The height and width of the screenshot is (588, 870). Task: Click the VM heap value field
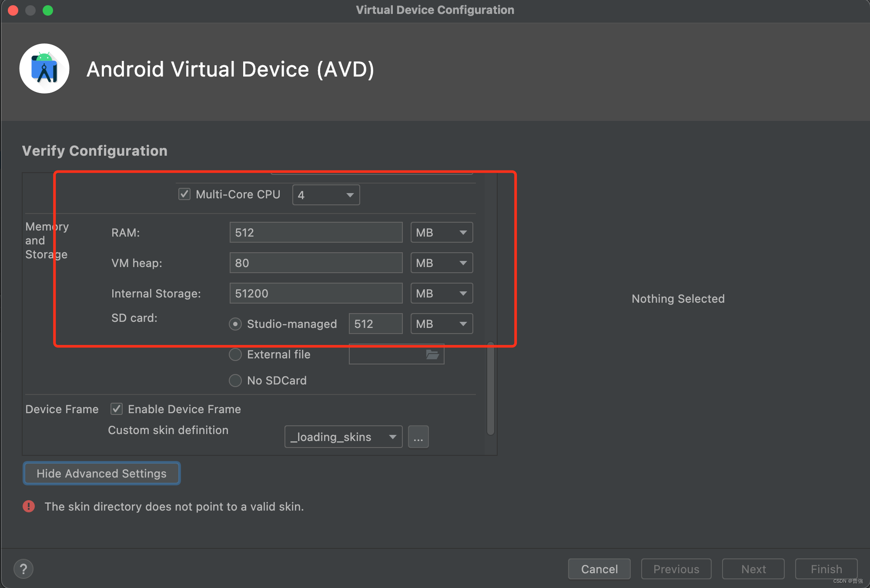coord(316,263)
